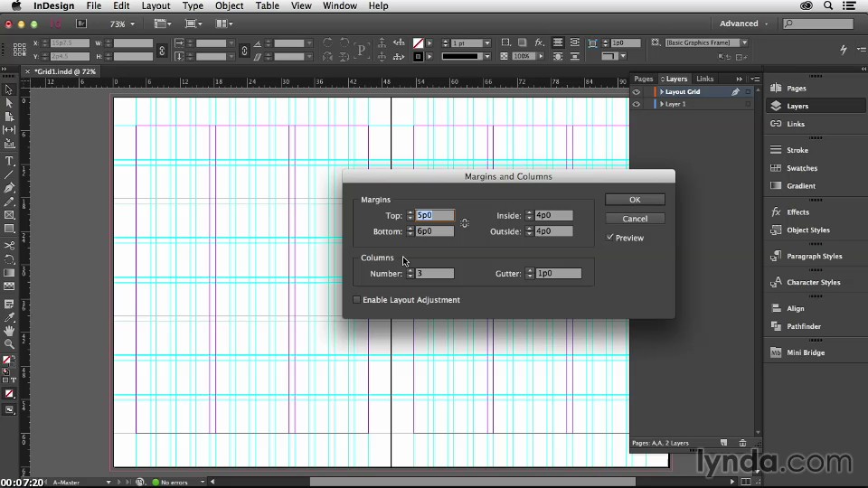
Task: Pick the Zoom tool magnifier
Action: click(9, 343)
